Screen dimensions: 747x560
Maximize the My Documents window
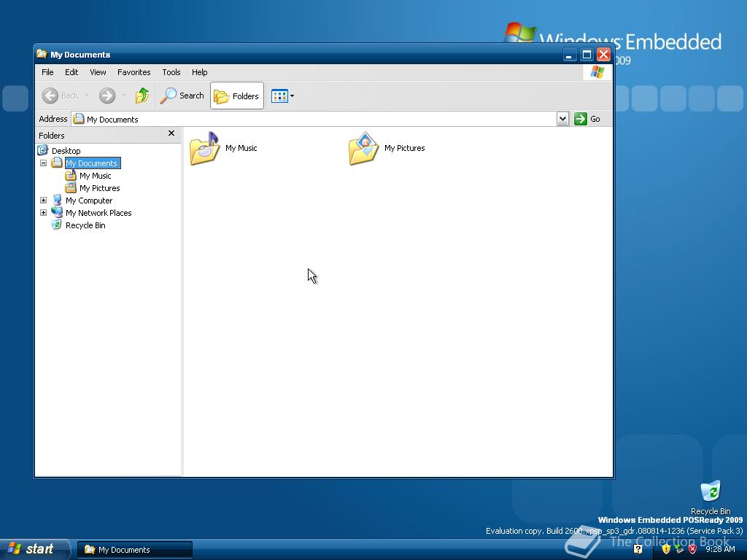point(587,55)
